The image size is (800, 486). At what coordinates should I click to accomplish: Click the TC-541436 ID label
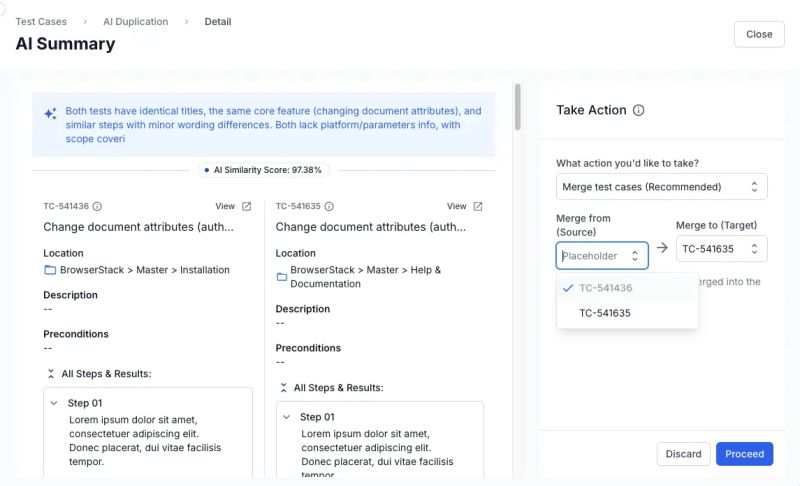66,206
